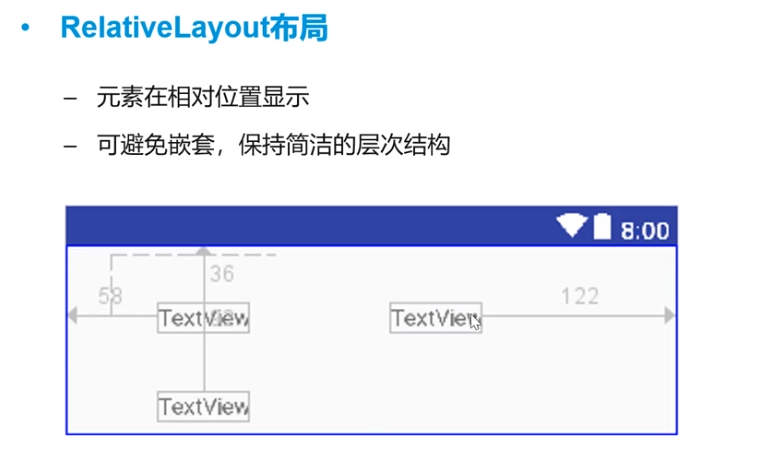Select the upper-left TextView widget
Screen dimensions: 765x463
203,319
